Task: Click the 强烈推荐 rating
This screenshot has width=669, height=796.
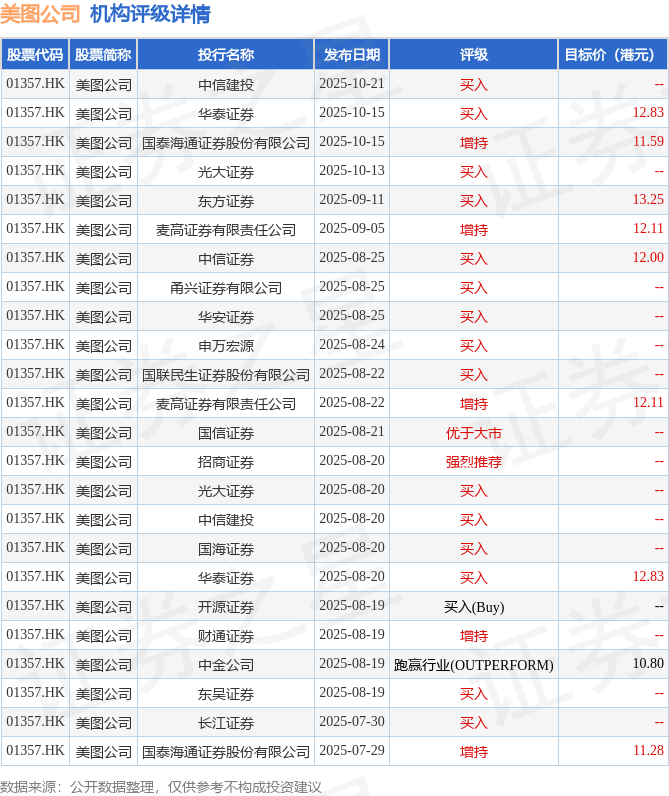Action: click(x=474, y=460)
